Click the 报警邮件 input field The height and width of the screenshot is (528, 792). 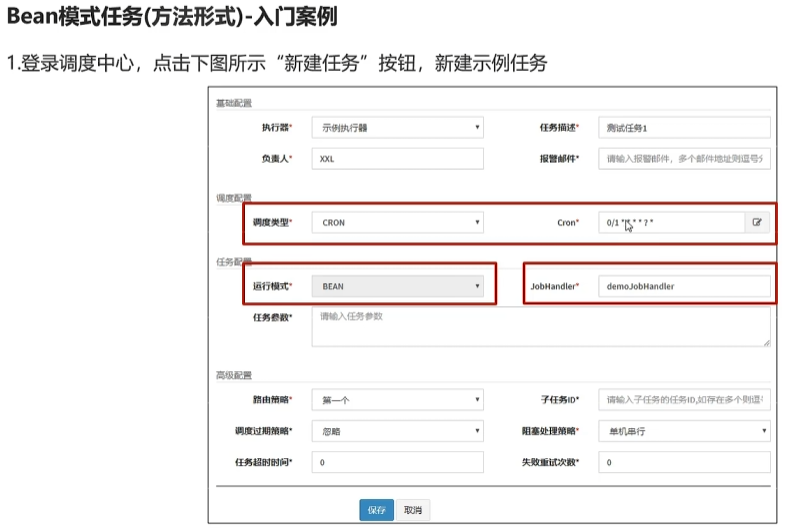(684, 159)
